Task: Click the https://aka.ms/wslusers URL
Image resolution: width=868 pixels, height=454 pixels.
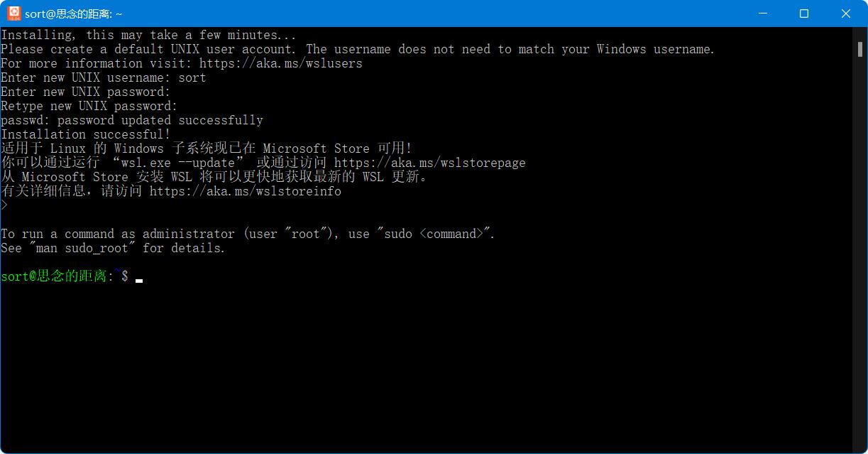Action: click(281, 63)
